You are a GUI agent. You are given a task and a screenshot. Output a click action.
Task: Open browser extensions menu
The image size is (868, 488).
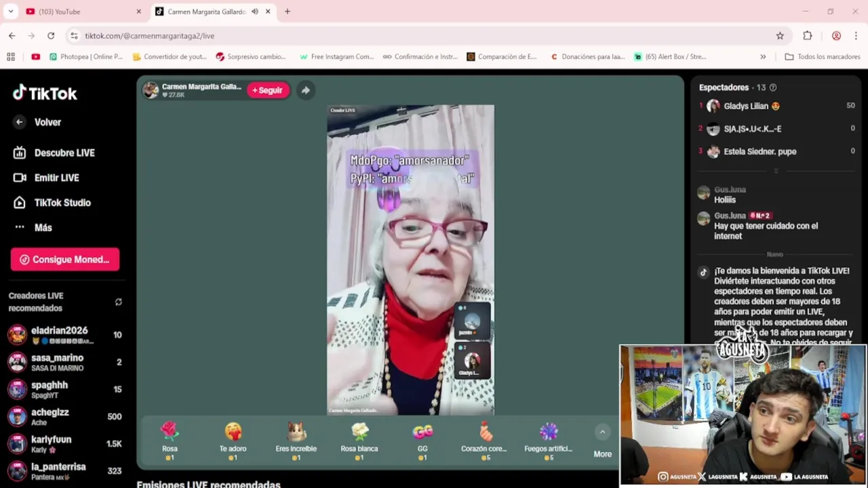(x=807, y=36)
